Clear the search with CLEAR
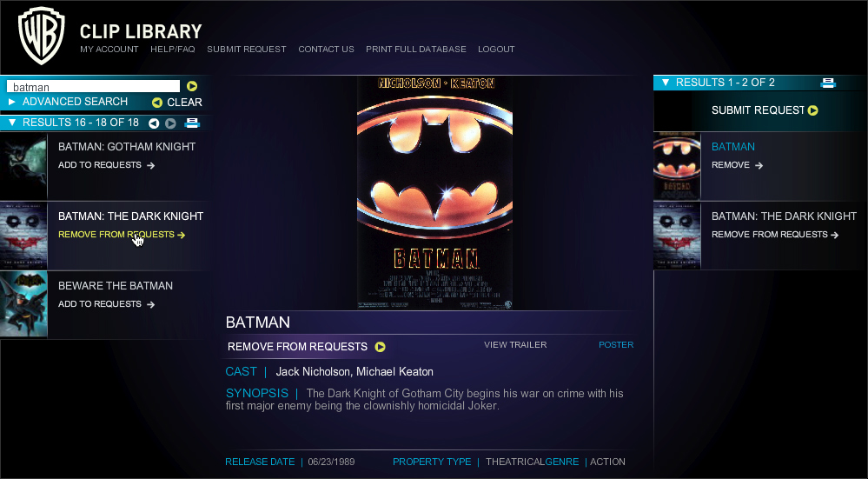This screenshot has width=868, height=479. [x=184, y=103]
